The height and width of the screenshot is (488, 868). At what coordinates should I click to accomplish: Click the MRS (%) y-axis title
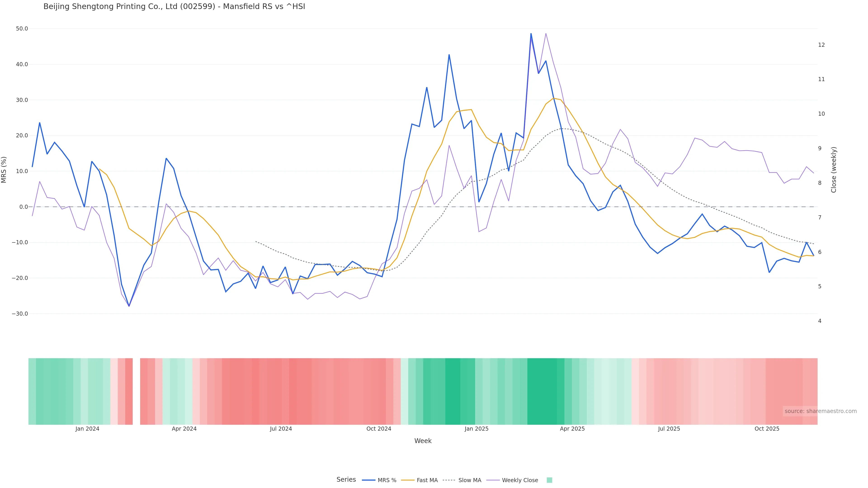(4, 170)
